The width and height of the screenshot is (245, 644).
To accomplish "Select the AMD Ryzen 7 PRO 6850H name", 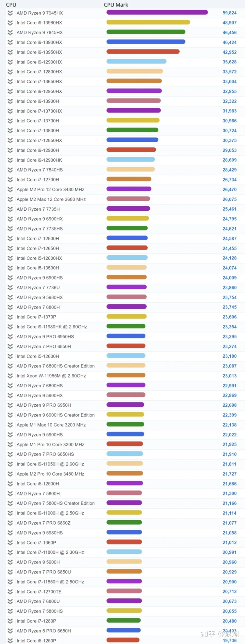I will point(44,347).
